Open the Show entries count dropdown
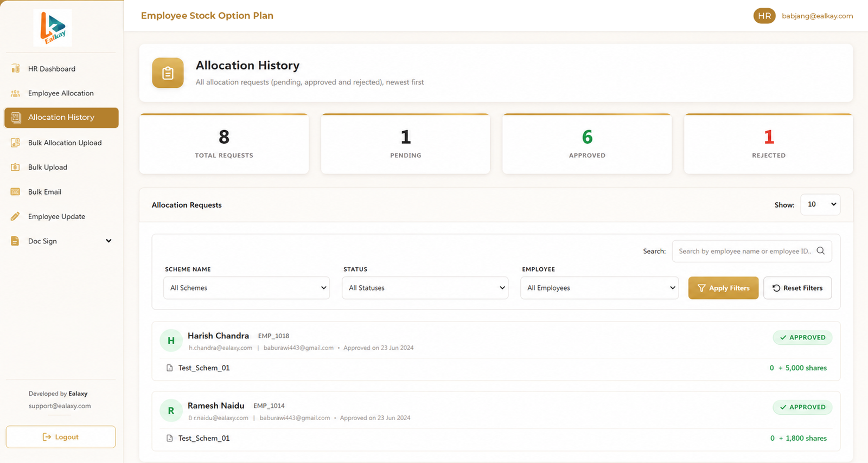The width and height of the screenshot is (868, 463). click(820, 204)
